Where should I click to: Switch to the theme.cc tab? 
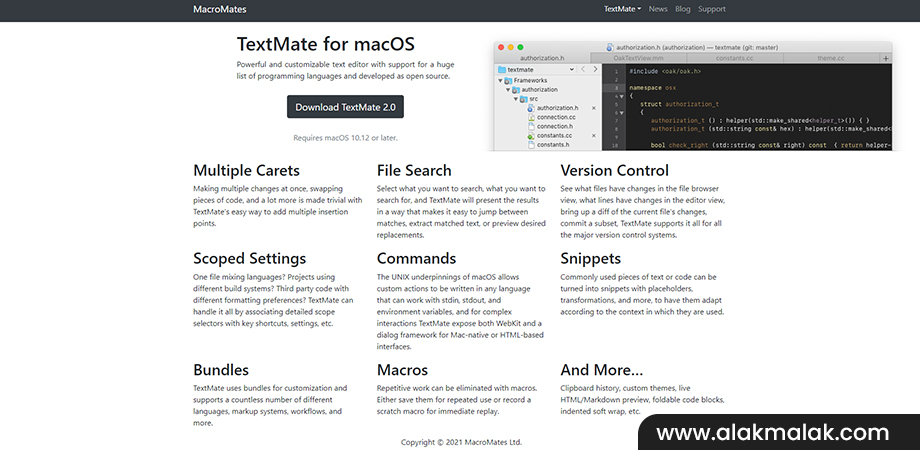tap(831, 58)
